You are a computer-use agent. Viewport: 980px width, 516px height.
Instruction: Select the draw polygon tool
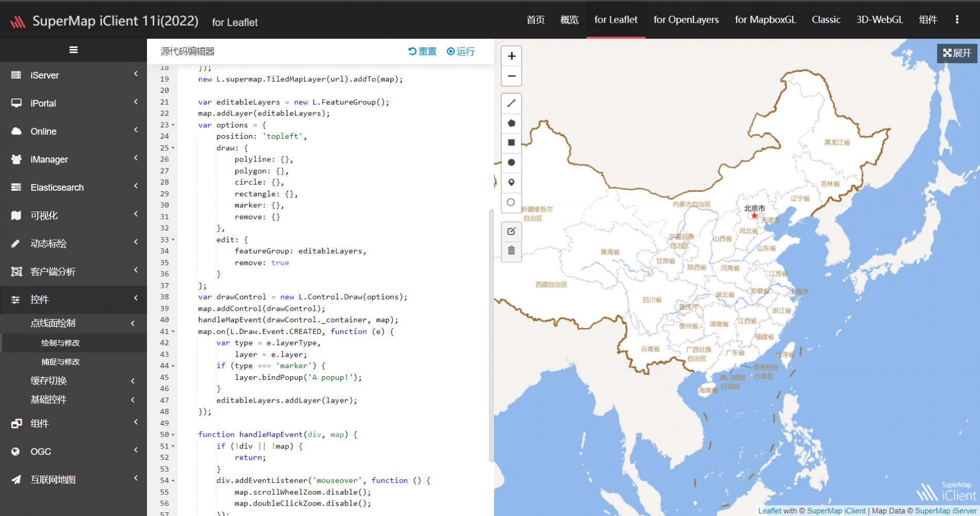click(511, 123)
